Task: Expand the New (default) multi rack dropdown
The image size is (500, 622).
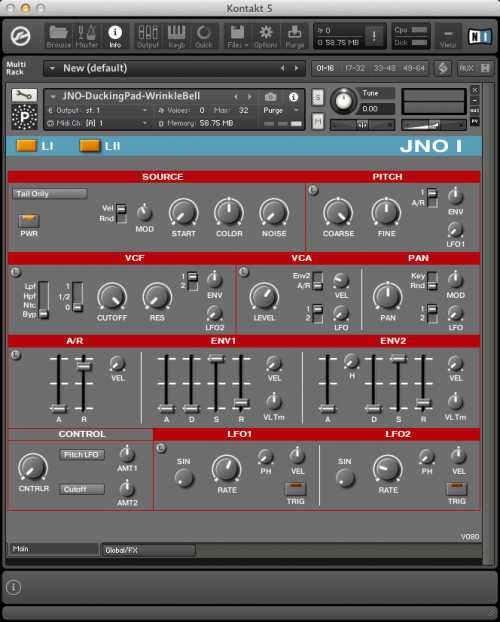Action: tap(52, 68)
